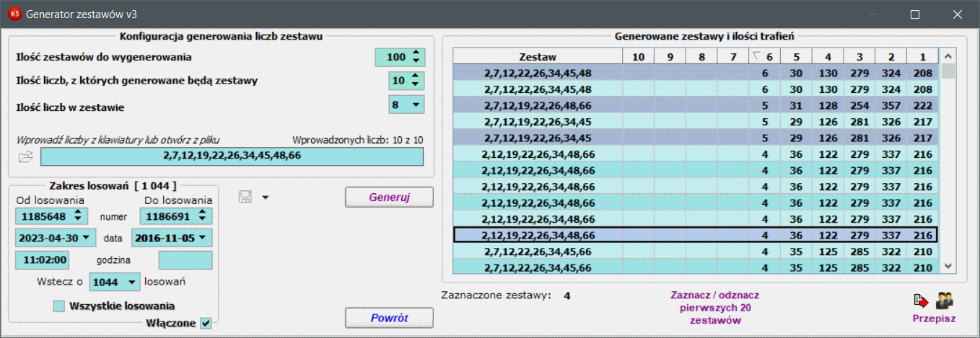980x338 pixels.
Task: Open dropdown arrow next to save icon
Action: pos(266,197)
